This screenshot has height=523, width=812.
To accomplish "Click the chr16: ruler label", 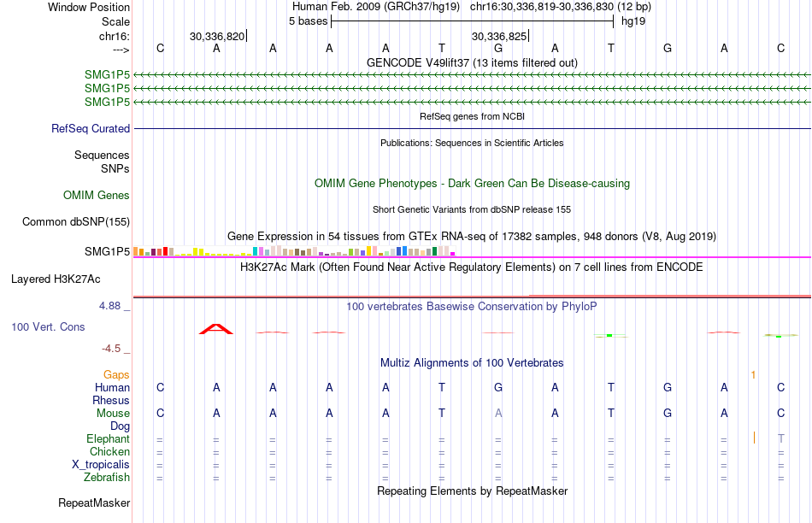I will pos(115,36).
